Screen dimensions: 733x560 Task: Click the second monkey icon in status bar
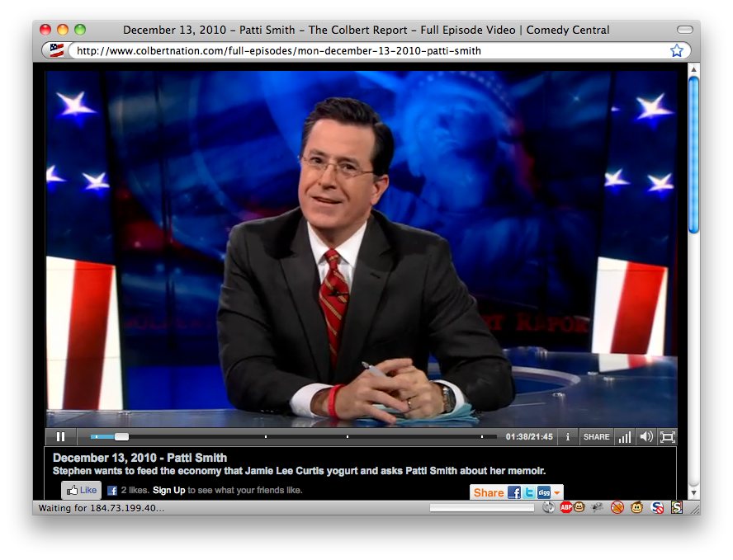click(636, 507)
